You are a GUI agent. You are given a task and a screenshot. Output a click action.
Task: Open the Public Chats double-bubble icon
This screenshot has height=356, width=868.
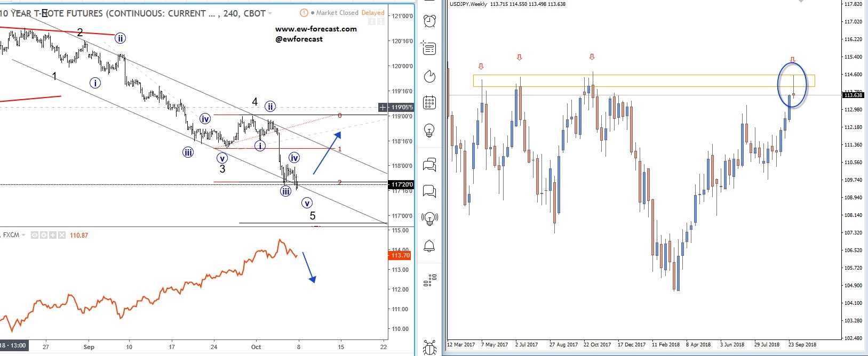coord(429,165)
